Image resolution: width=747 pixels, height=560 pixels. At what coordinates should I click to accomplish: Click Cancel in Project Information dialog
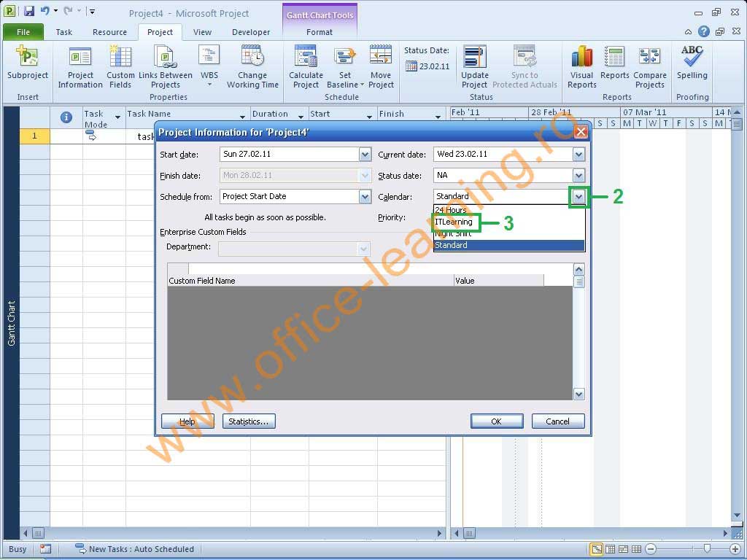558,421
